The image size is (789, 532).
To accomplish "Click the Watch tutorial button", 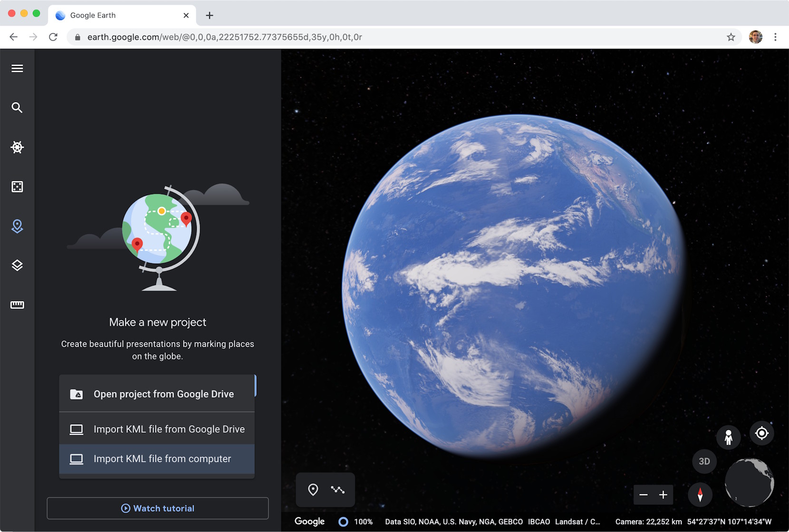I will tap(158, 508).
